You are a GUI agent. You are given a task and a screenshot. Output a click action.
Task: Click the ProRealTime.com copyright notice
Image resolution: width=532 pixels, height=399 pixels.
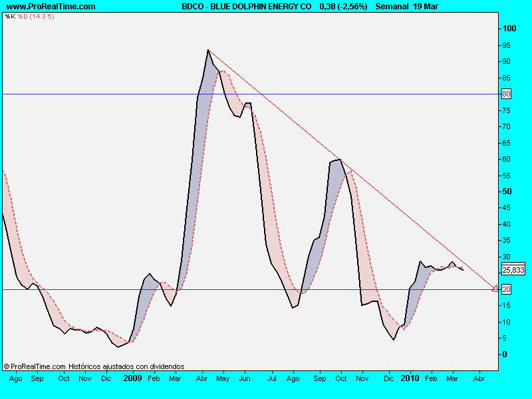pos(35,366)
